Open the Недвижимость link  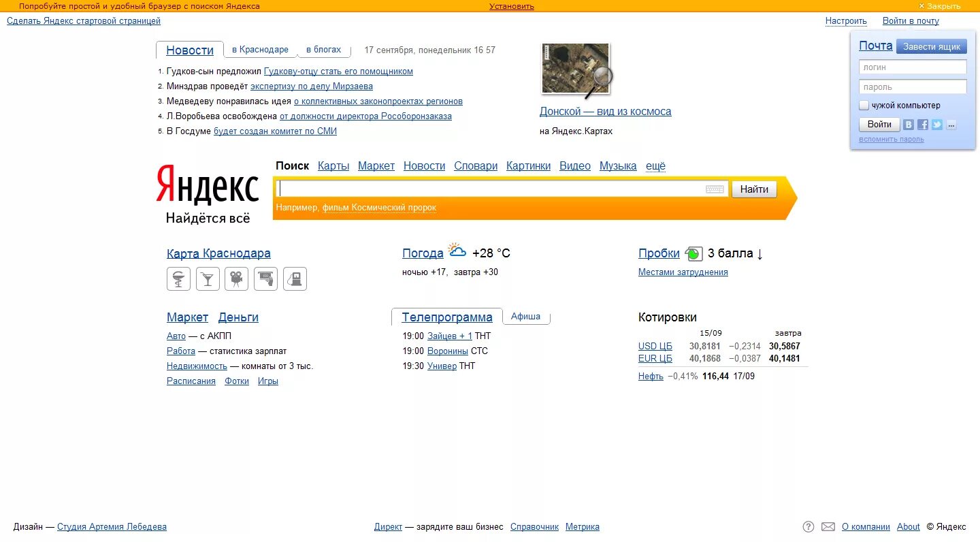(197, 366)
